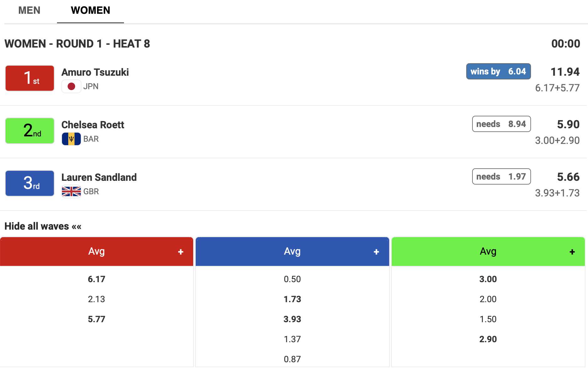Expand blue column with plus icon
This screenshot has width=588, height=371.
(376, 252)
